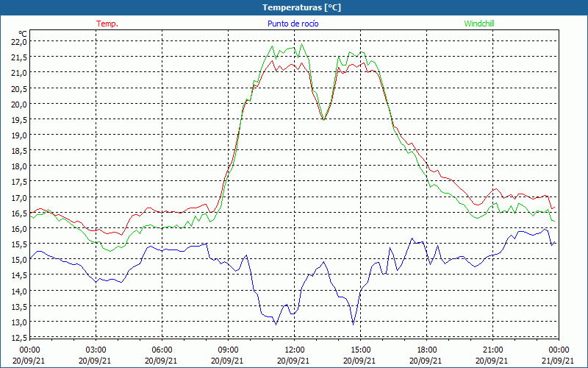Click the '°C' unit label on the axis
This screenshot has width=588, height=368.
23,34
